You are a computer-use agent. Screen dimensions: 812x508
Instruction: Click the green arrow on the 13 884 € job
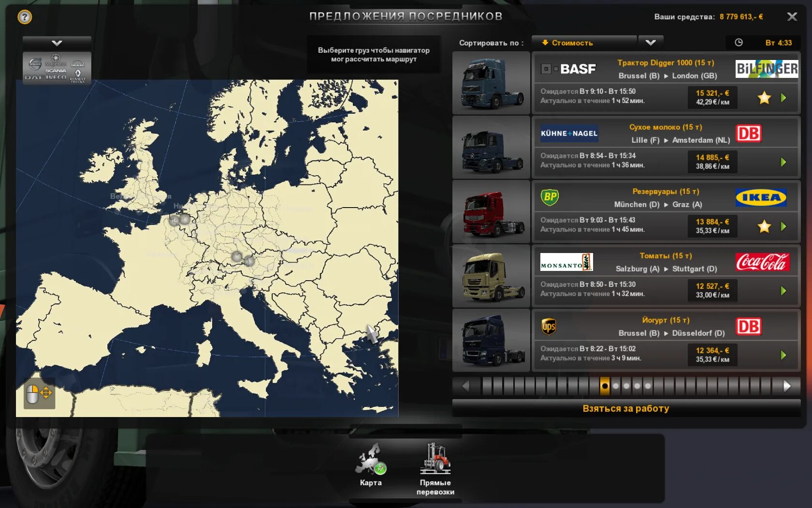(x=783, y=226)
